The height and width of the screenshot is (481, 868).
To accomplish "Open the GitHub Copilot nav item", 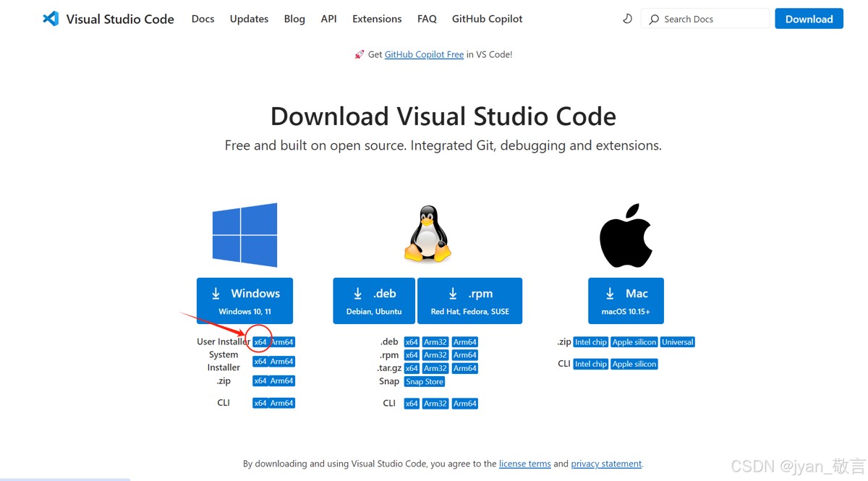I will coord(487,19).
